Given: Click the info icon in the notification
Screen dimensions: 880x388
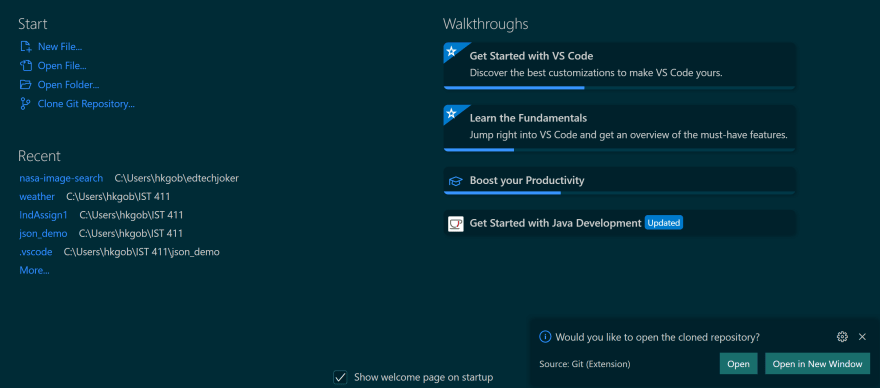Looking at the screenshot, I should (x=545, y=337).
